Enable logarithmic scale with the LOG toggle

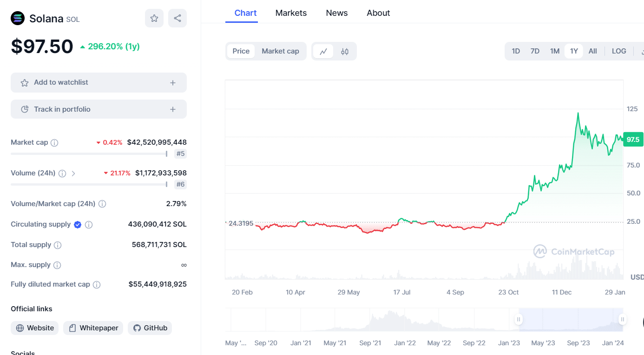(x=618, y=51)
